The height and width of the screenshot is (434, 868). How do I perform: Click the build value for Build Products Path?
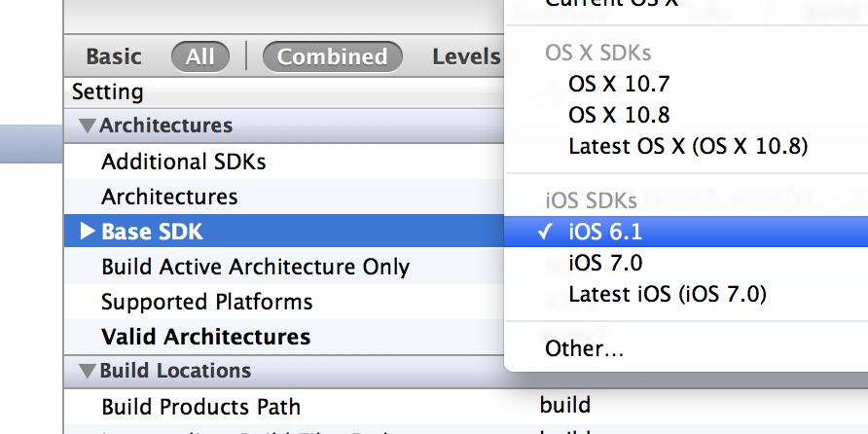pyautogui.click(x=565, y=405)
